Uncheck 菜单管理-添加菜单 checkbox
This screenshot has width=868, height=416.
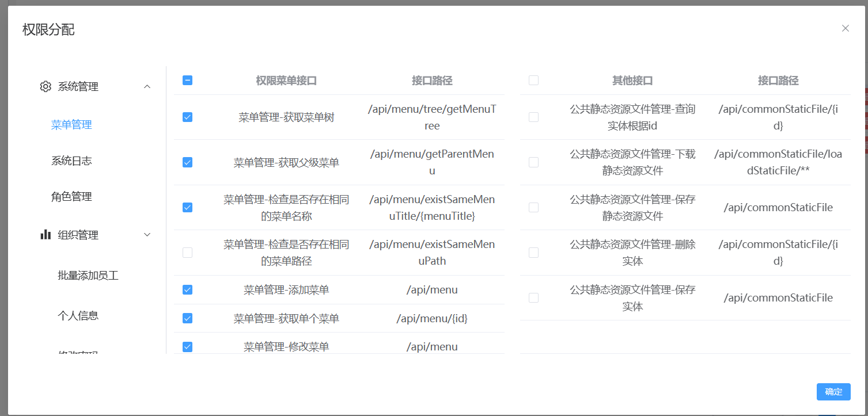point(187,289)
